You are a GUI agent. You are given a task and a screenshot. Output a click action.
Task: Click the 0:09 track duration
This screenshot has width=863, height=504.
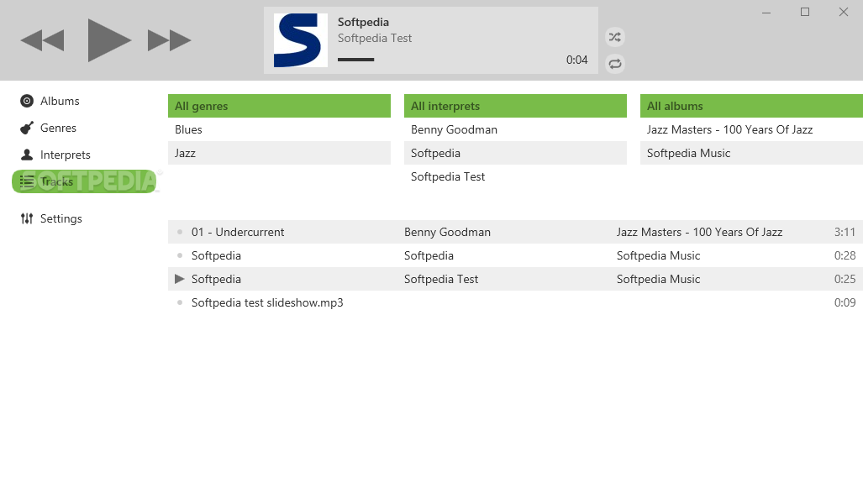click(x=845, y=302)
